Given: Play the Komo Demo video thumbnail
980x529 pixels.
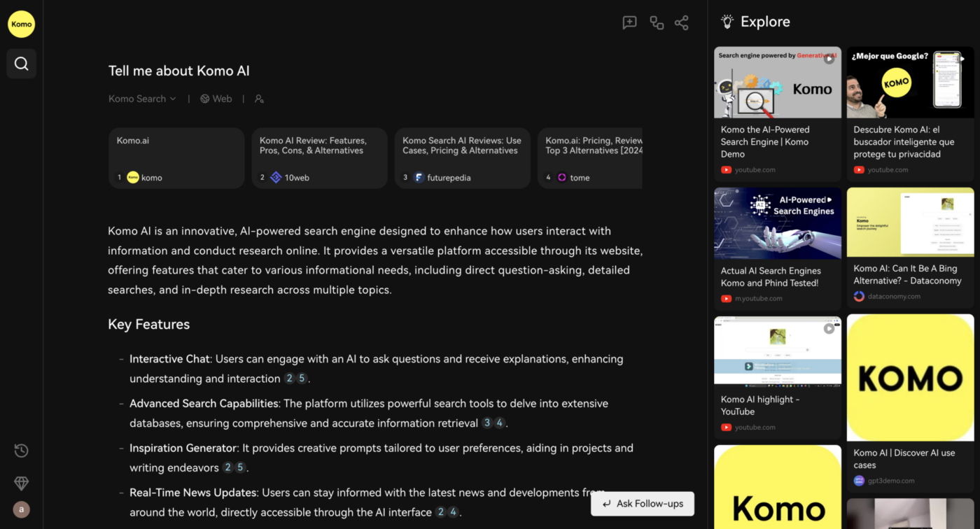Looking at the screenshot, I should click(x=778, y=83).
